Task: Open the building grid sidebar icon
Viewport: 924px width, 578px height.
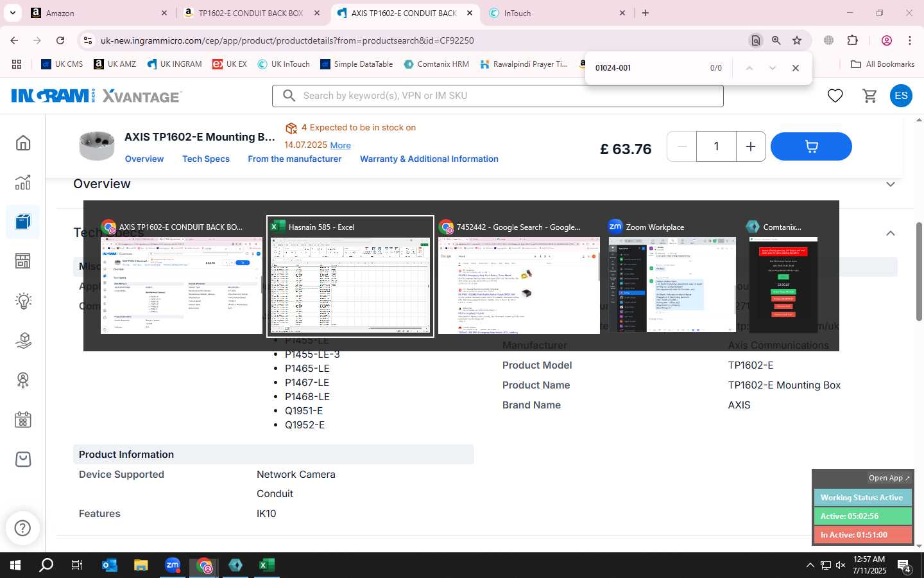Action: (x=23, y=261)
